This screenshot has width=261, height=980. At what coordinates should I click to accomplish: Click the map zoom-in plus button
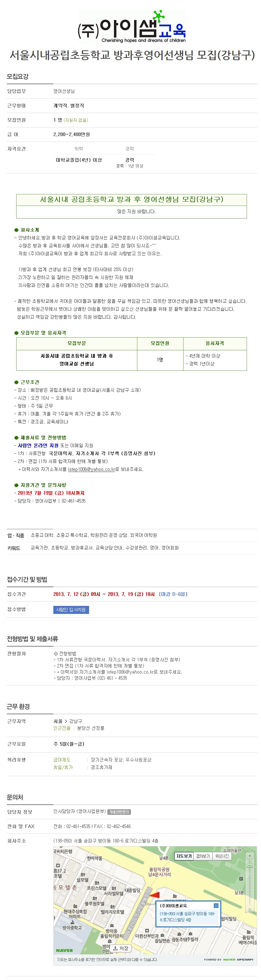(250, 856)
